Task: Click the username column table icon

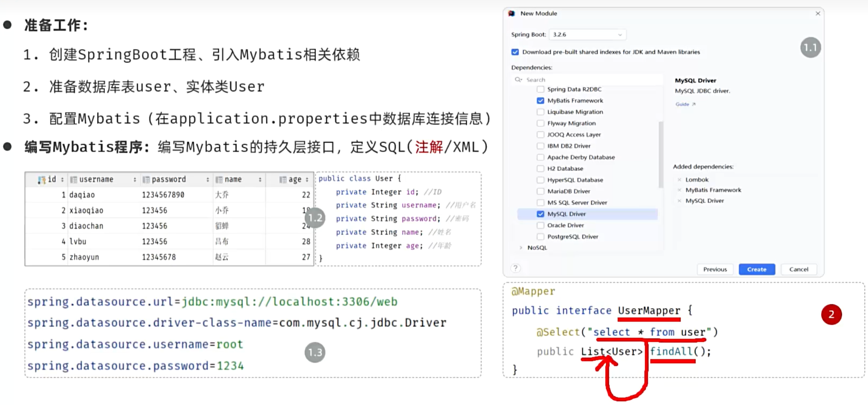Action: click(73, 179)
